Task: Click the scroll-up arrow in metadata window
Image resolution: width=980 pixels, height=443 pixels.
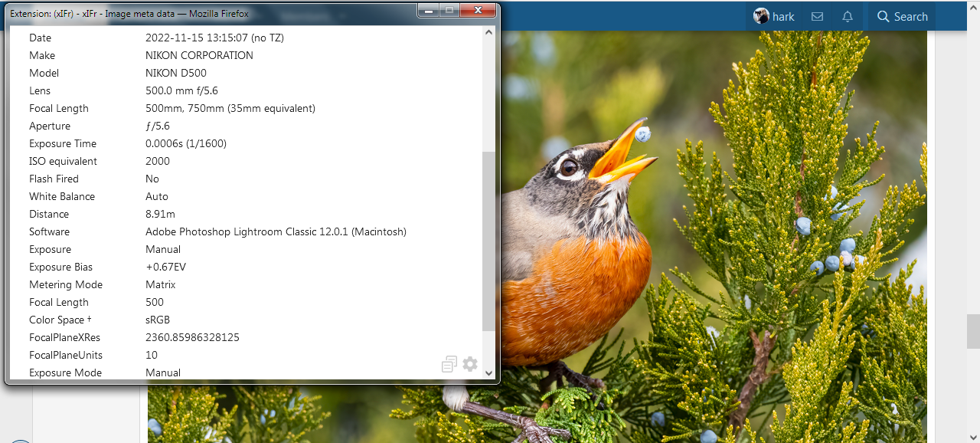Action: [x=488, y=32]
